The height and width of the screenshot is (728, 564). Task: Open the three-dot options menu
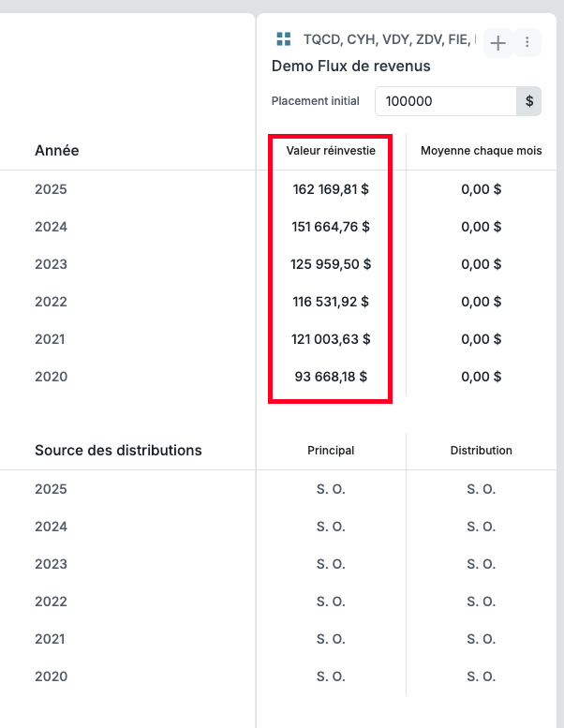pyautogui.click(x=527, y=42)
